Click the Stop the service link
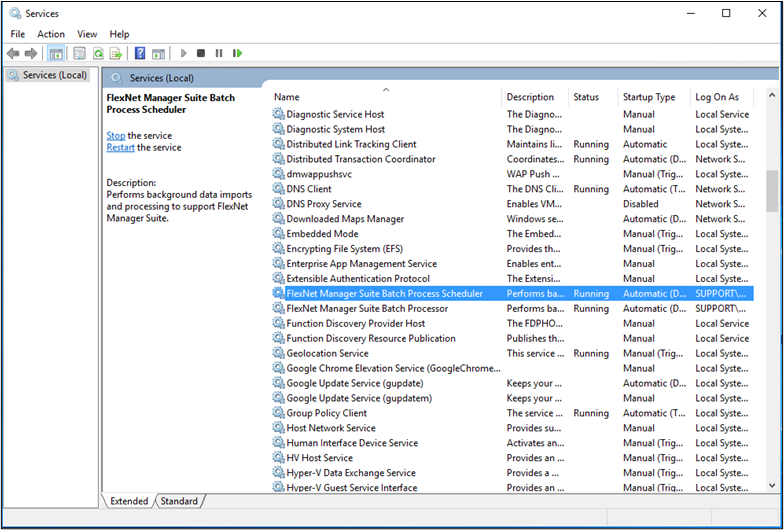The width and height of the screenshot is (784, 530). 116,136
